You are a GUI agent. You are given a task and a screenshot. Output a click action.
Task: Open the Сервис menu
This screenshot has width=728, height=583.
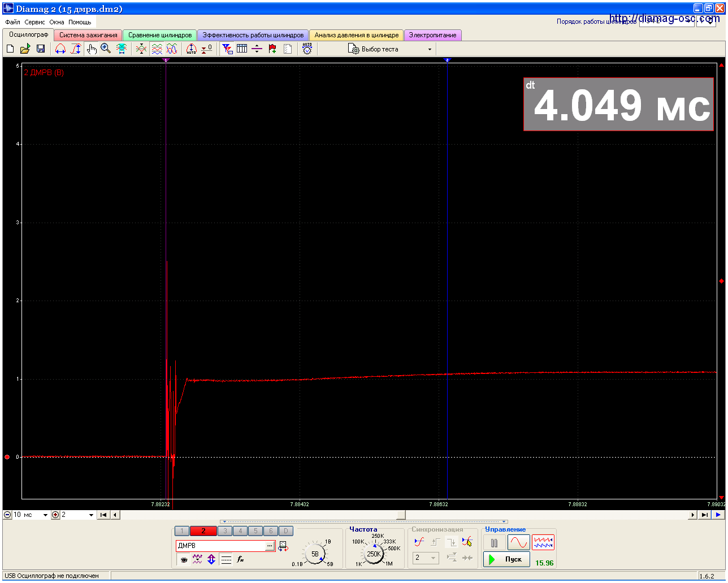(34, 22)
